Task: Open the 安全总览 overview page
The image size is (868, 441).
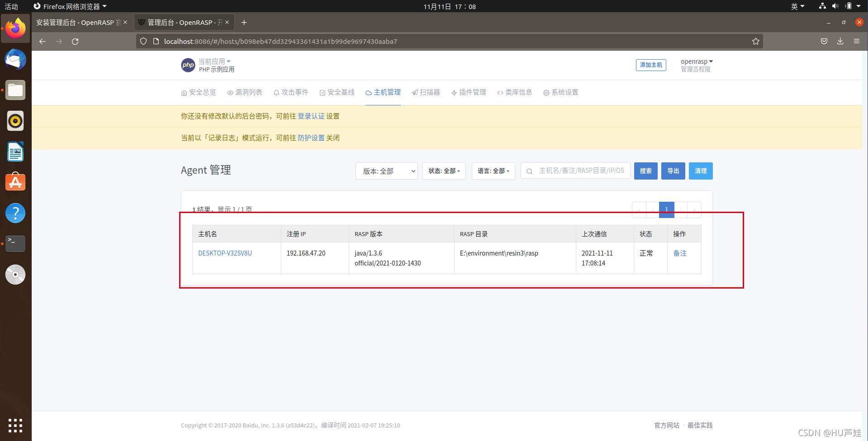Action: point(199,92)
